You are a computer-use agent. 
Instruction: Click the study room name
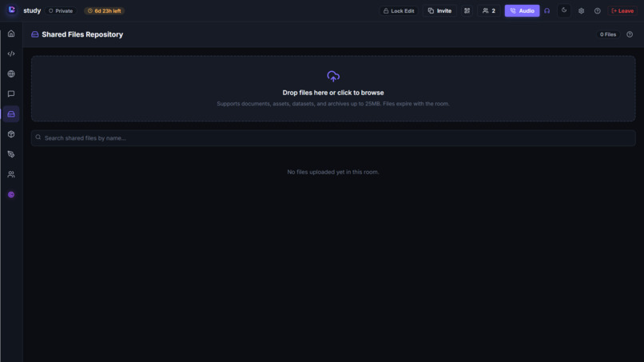coord(32,10)
